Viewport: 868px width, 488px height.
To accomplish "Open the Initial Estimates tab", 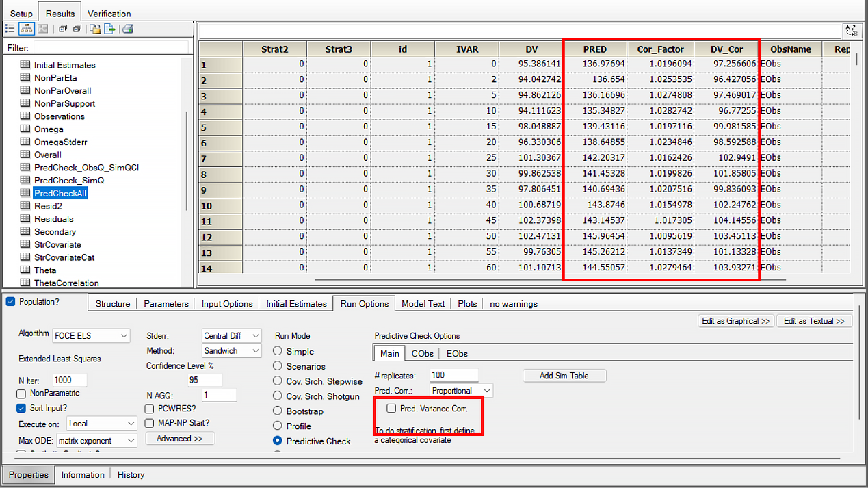I will point(296,304).
